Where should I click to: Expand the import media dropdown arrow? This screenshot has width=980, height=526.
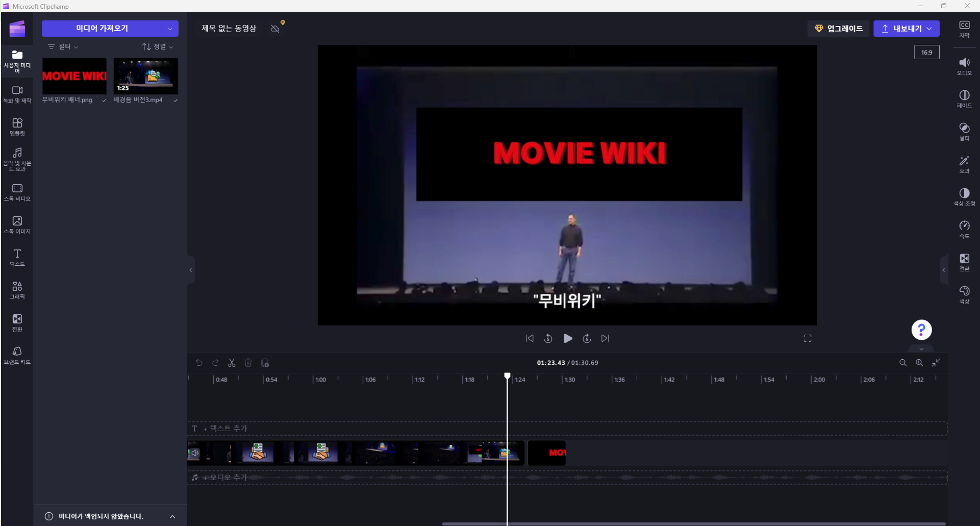pyautogui.click(x=170, y=29)
